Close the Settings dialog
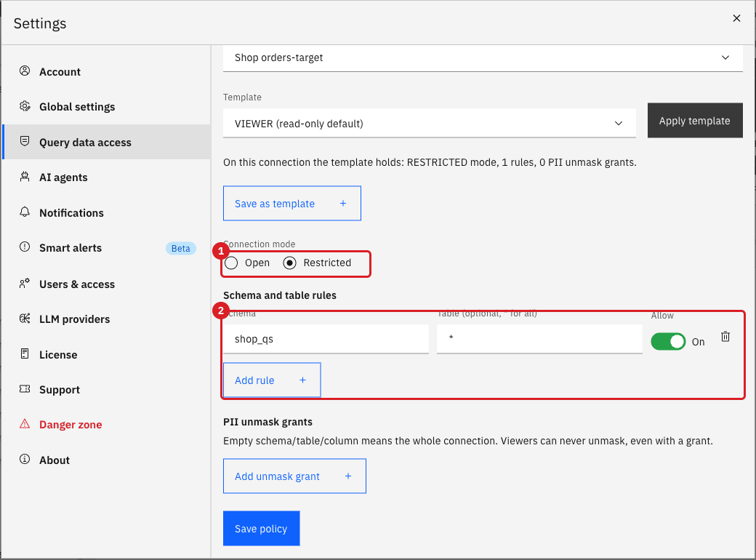Image resolution: width=756 pixels, height=560 pixels. point(736,18)
